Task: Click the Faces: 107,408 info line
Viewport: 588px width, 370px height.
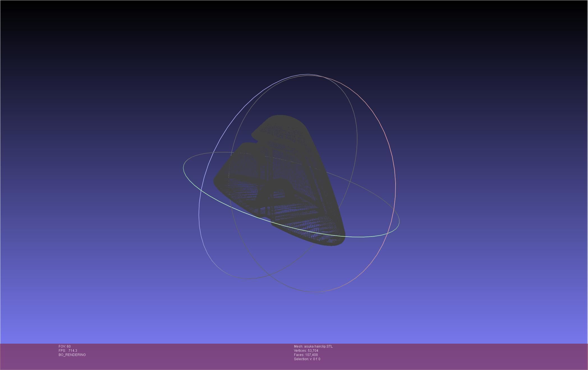Action: click(x=306, y=355)
